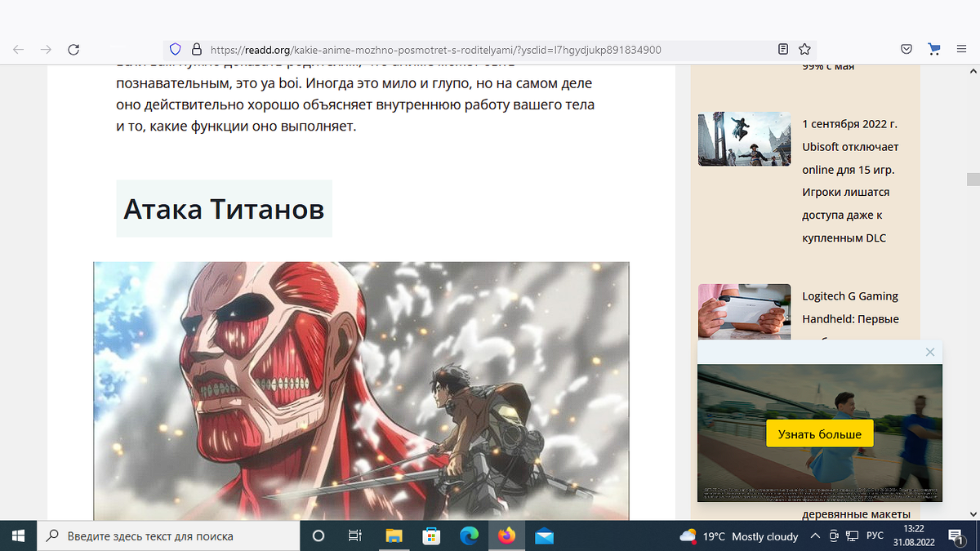Open Cortana circle icon on taskbar
Screen dimensions: 980x551
(318, 535)
